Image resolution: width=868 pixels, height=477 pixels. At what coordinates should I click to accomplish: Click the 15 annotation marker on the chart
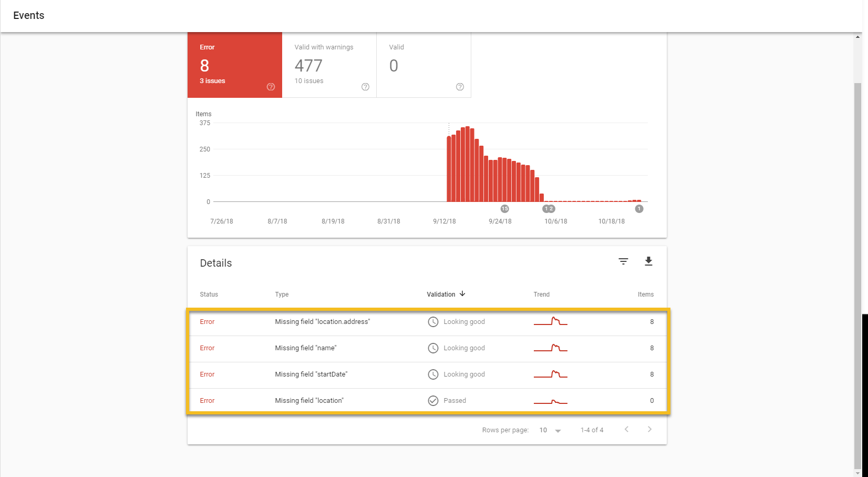504,208
